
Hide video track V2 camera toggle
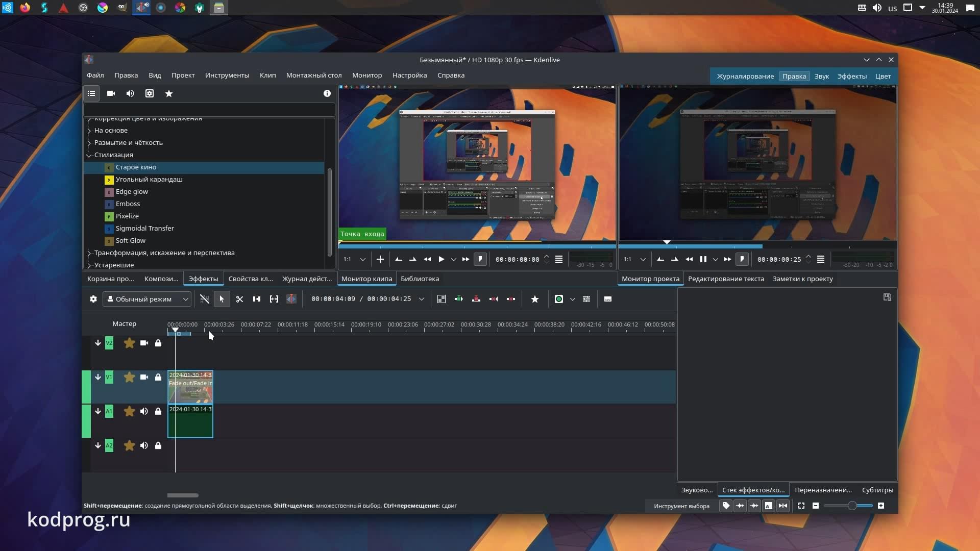(144, 343)
